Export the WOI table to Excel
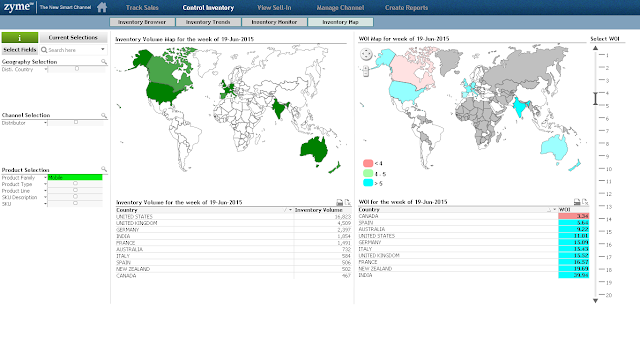 585,202
